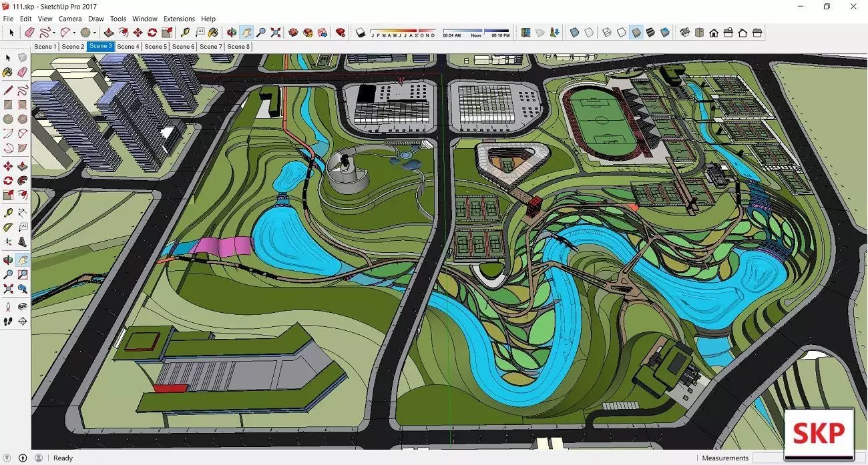Select the Make Component tool
Viewport: 868px width, 465px height.
(23, 58)
